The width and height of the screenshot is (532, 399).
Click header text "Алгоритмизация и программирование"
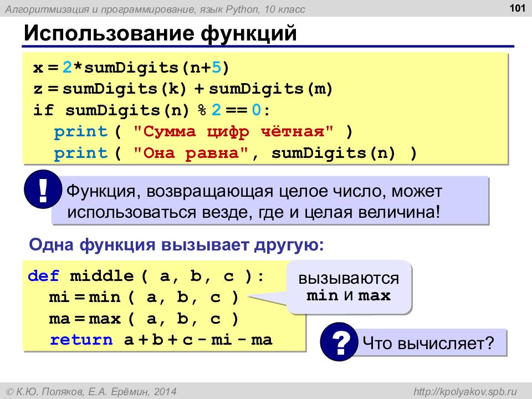pyautogui.click(x=99, y=9)
